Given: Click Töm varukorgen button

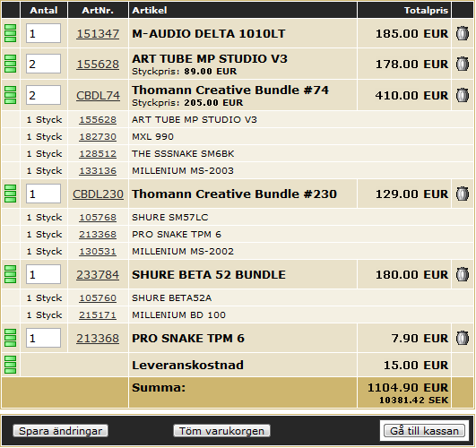Looking at the screenshot, I should click(221, 431).
